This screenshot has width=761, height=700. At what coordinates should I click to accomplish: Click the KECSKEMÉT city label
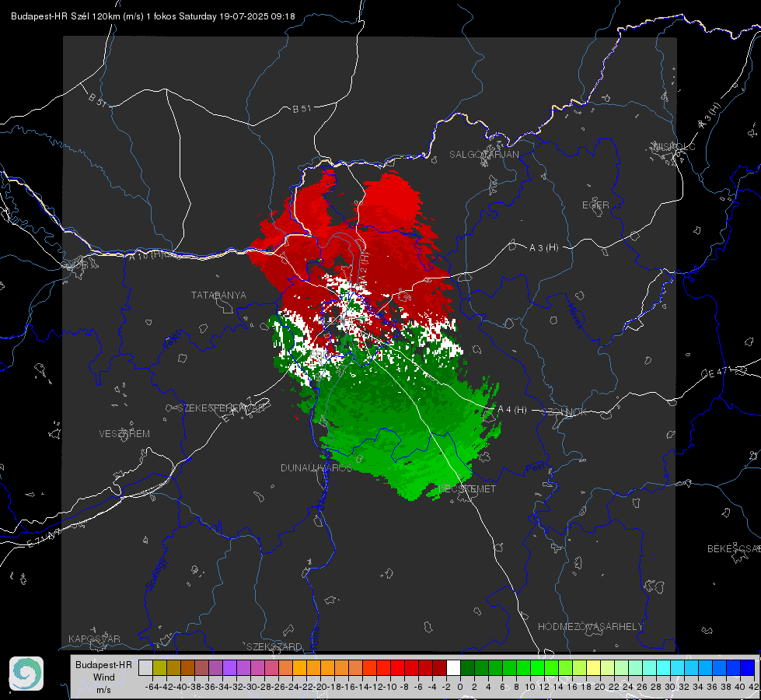point(467,488)
